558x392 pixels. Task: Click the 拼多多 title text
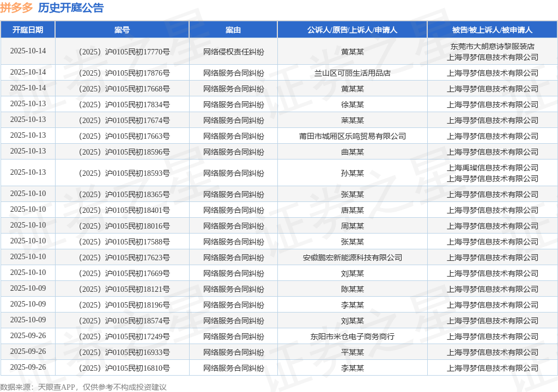[x=16, y=8]
